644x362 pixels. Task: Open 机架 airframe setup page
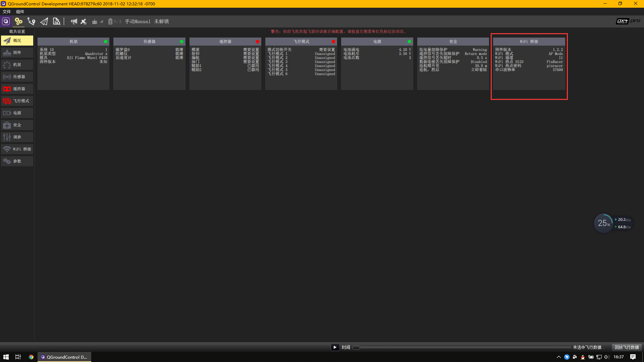pyautogui.click(x=17, y=65)
